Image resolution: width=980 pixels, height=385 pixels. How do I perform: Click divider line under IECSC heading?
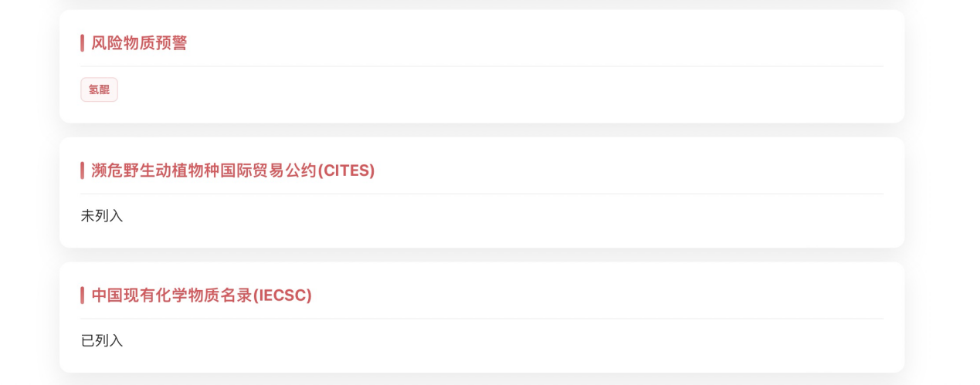[482, 319]
